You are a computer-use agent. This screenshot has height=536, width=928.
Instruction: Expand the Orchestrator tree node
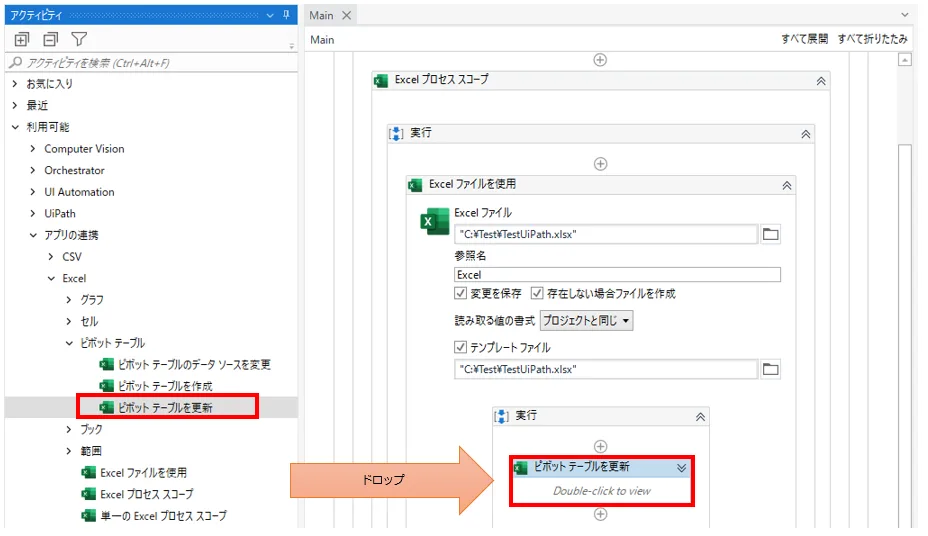point(33,170)
